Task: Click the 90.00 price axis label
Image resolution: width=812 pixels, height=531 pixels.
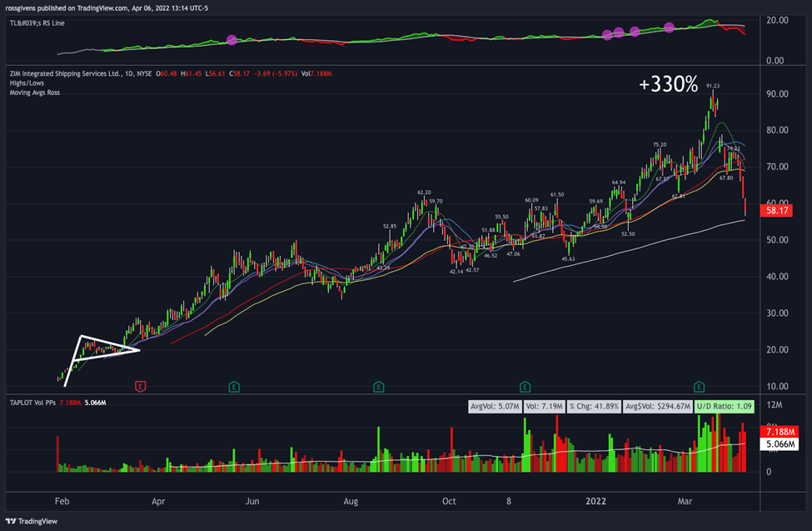Action: tap(777, 94)
